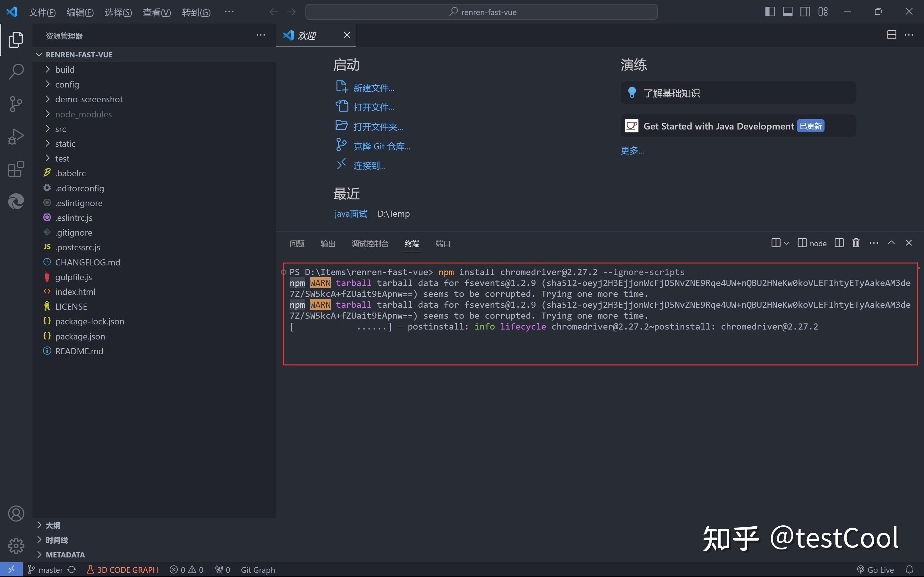Open the Search view

[x=16, y=71]
